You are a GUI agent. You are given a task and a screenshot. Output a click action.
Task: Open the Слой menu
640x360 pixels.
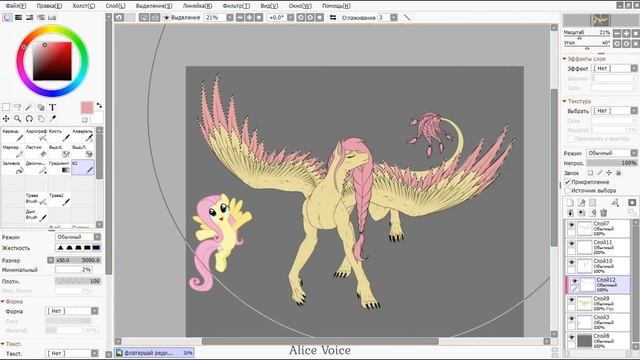click(x=116, y=6)
